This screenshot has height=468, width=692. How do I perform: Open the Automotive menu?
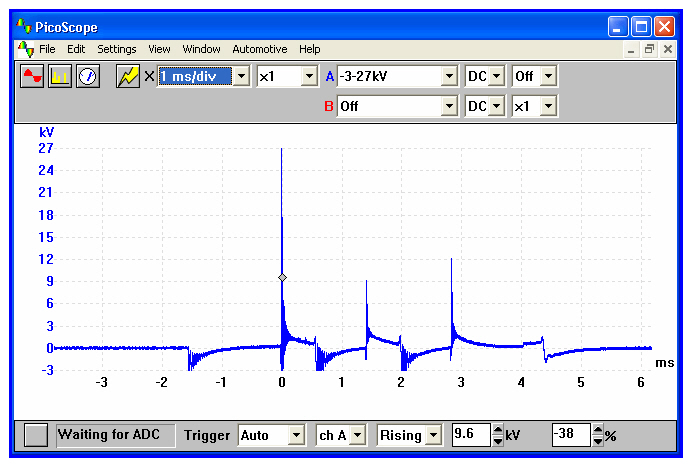coord(259,49)
